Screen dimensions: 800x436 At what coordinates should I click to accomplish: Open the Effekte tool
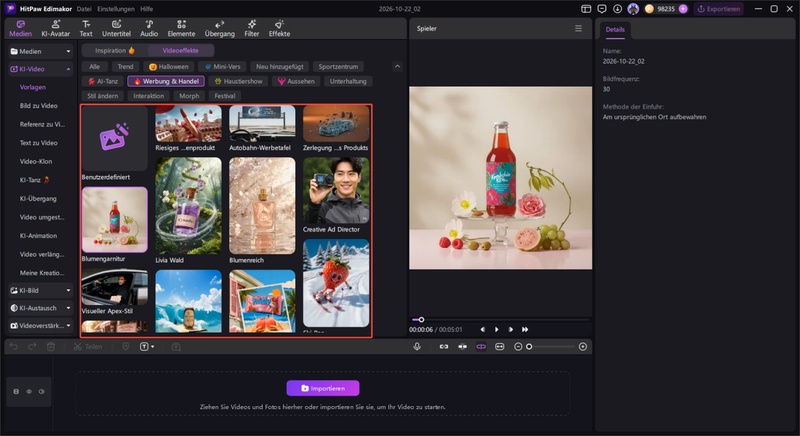(279, 29)
